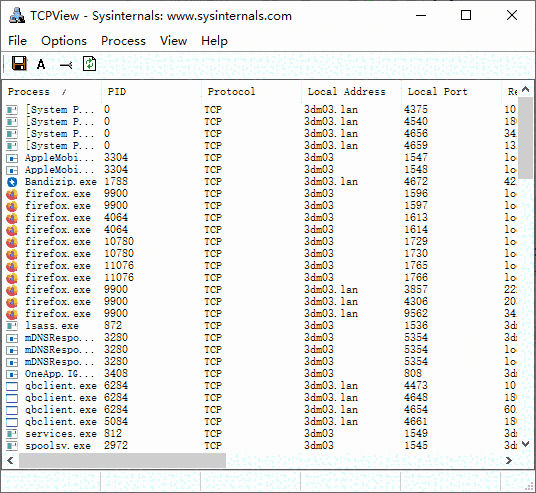Click PID value 872

[113, 325]
